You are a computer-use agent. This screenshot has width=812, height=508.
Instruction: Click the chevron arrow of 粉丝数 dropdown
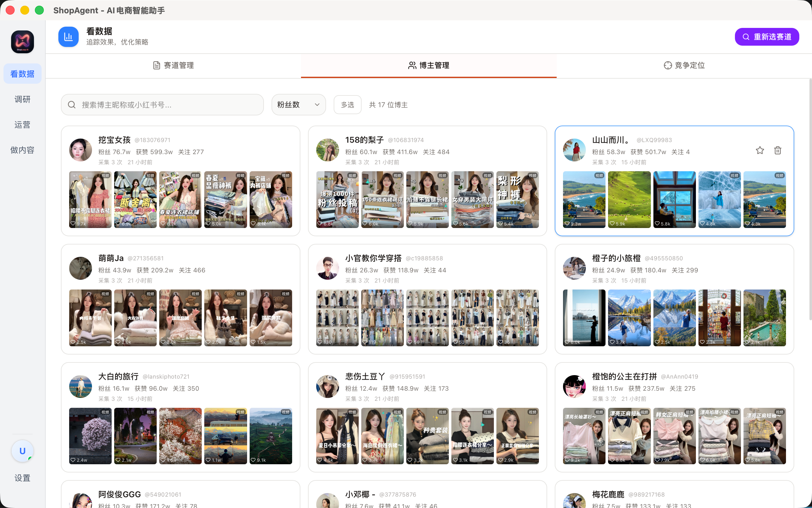(x=317, y=105)
